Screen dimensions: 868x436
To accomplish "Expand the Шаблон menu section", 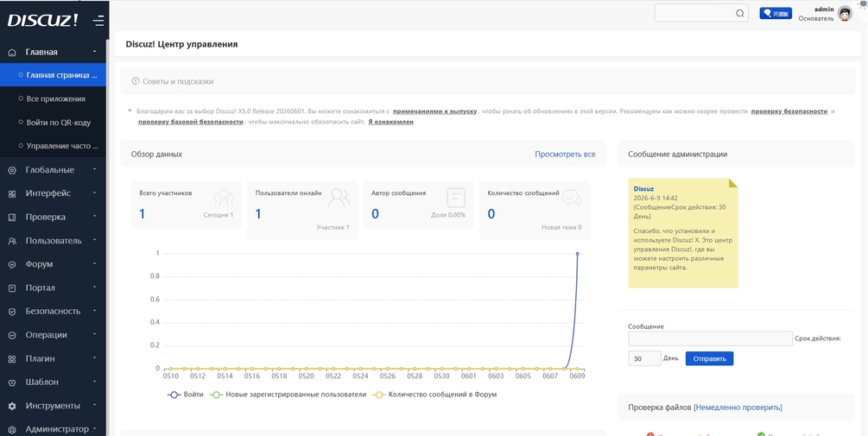I will 53,382.
